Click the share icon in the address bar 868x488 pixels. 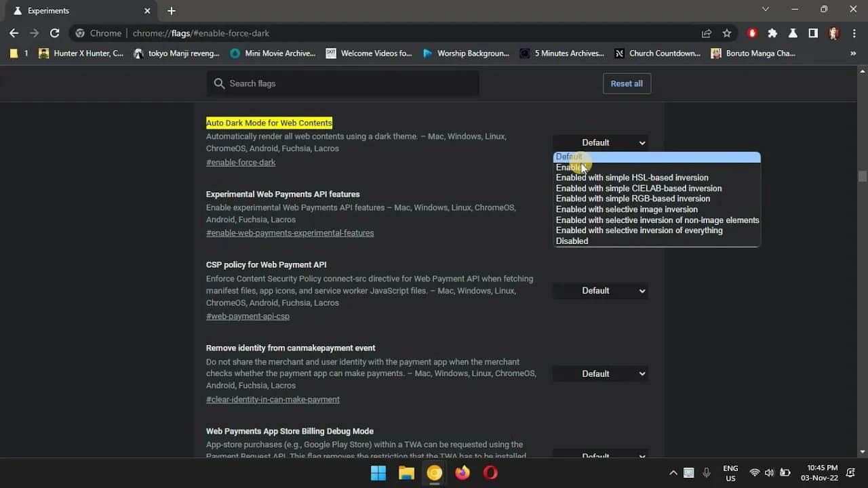click(706, 33)
